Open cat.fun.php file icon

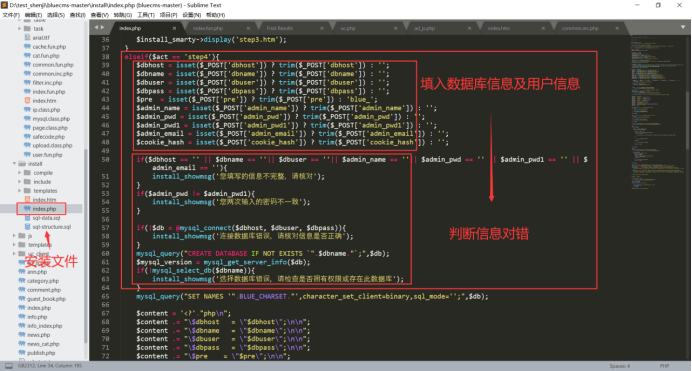[27, 56]
